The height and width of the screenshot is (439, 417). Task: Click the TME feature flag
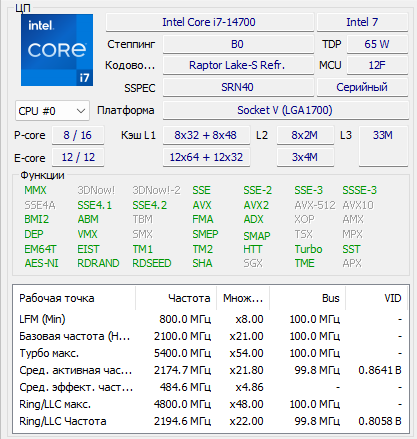pyautogui.click(x=304, y=263)
